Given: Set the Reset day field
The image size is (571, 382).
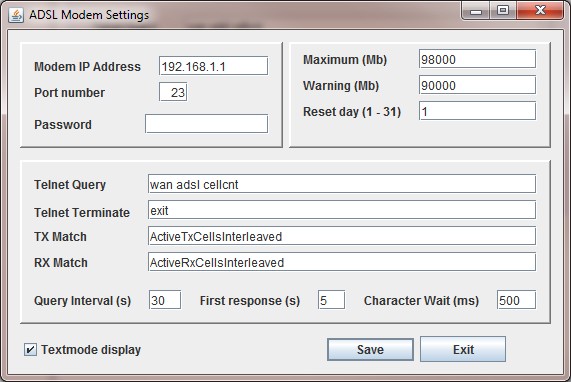Looking at the screenshot, I should (477, 111).
